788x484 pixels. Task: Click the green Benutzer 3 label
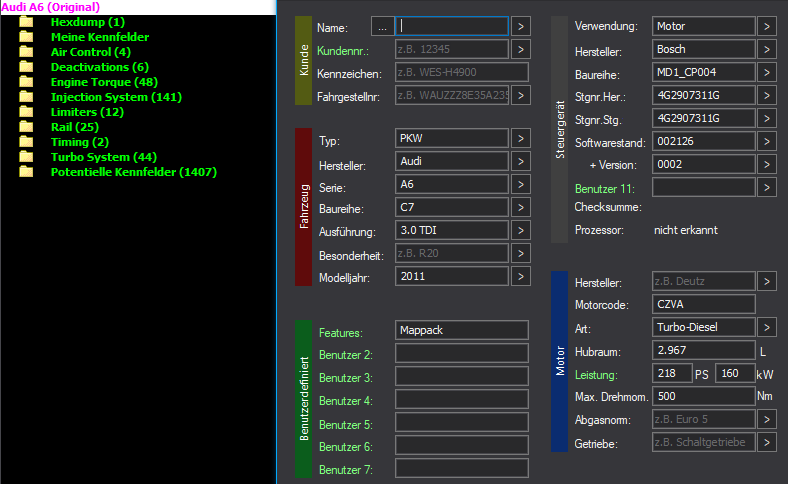pyautogui.click(x=346, y=378)
